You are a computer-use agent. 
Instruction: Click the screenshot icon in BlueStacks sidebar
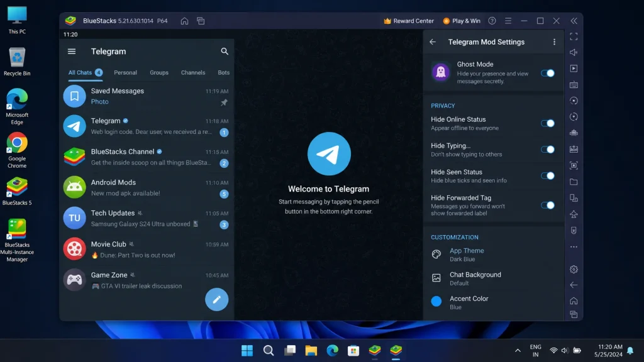pos(574,165)
